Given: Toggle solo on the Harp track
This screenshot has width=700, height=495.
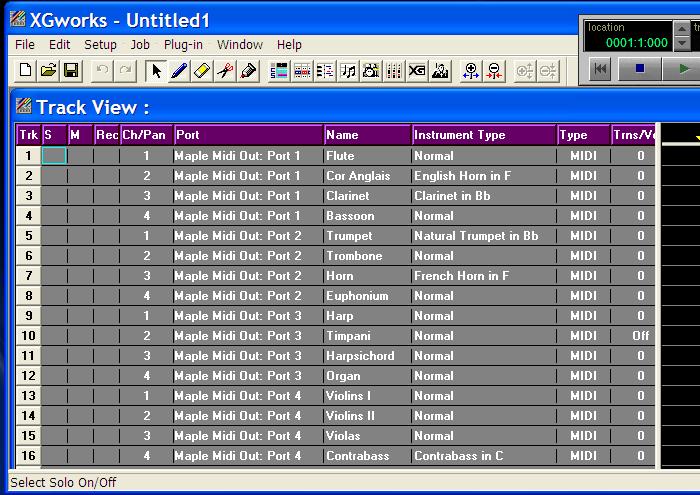Looking at the screenshot, I should [54, 316].
